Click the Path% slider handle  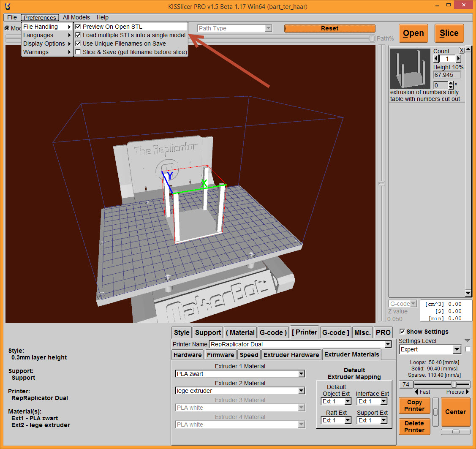click(x=372, y=38)
